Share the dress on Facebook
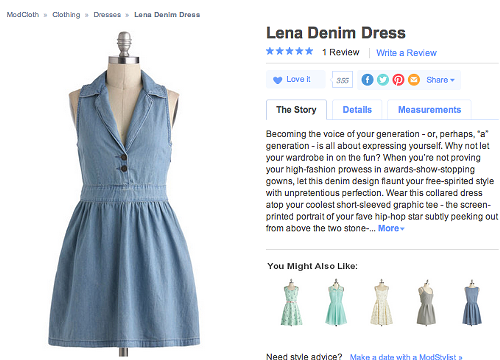 pyautogui.click(x=367, y=80)
